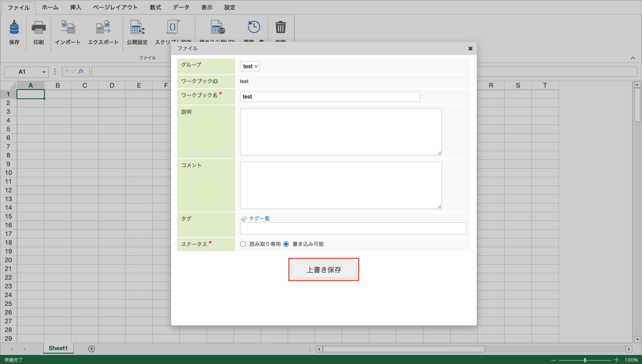Switch to the ホーム ribbon tab
This screenshot has height=364, width=642.
coord(50,7)
